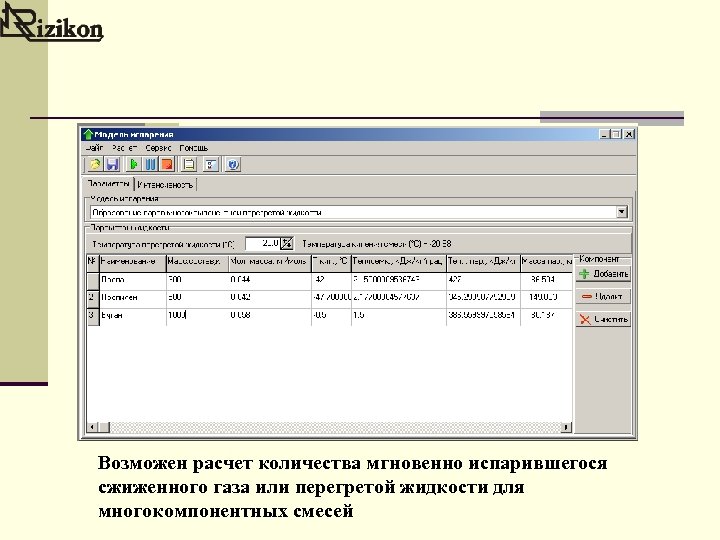Click the Наименование column header

(x=133, y=263)
